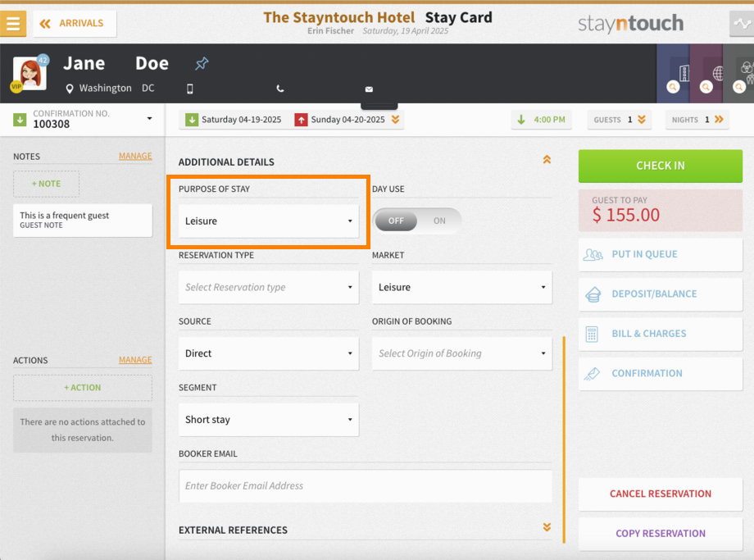Viewport: 754px width, 560px height.
Task: Open the Market dropdown
Action: tap(462, 287)
